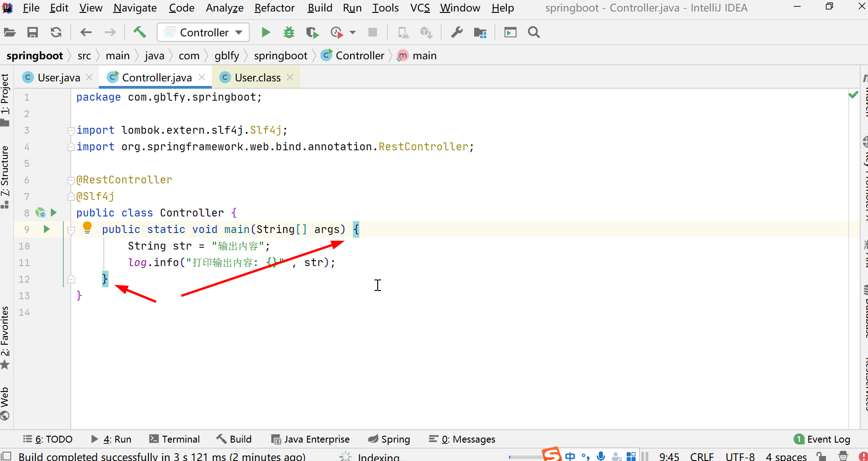
Task: Change 4 spaces indent setting
Action: click(786, 456)
